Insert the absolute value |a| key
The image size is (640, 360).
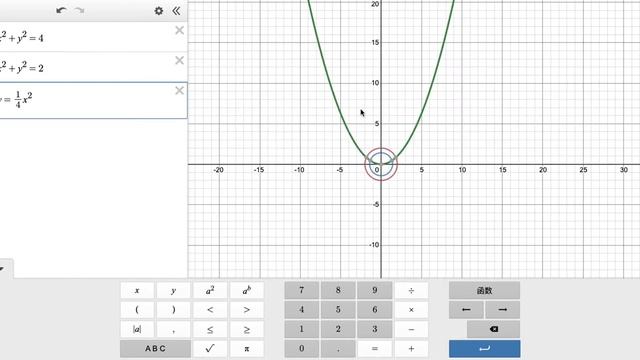point(137,329)
